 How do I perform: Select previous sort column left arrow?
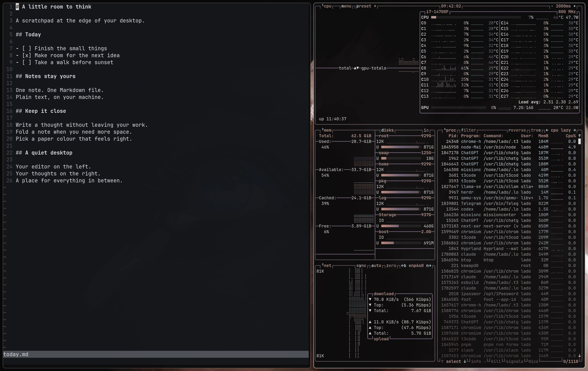(x=547, y=130)
